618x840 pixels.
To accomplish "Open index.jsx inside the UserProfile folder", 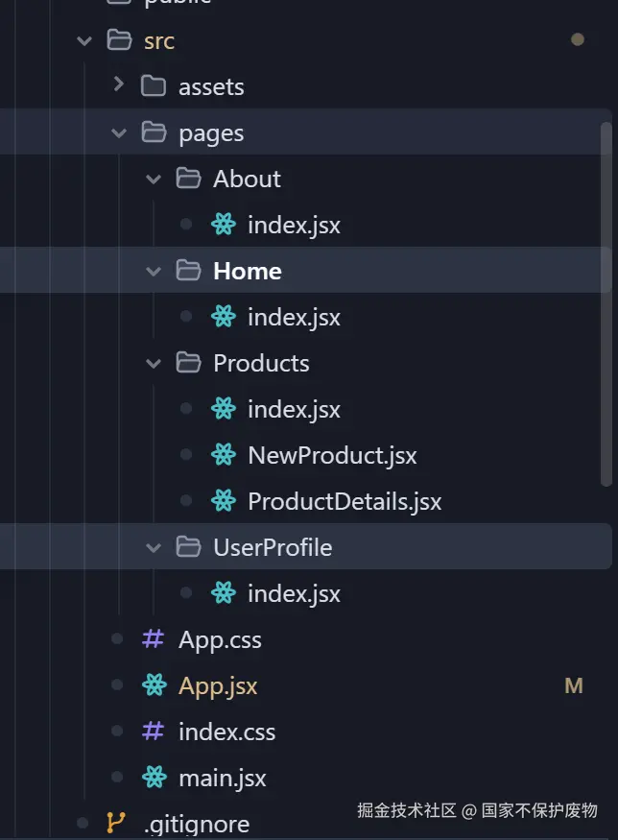I will pyautogui.click(x=294, y=593).
